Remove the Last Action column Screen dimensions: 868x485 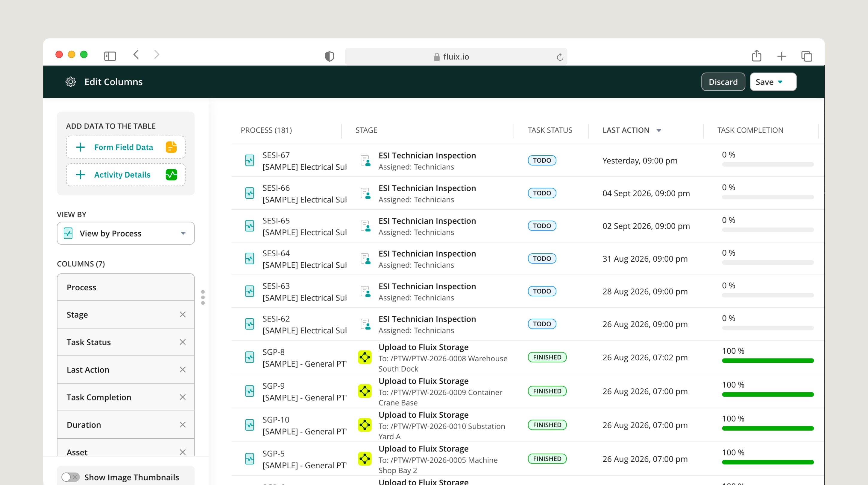click(x=183, y=370)
